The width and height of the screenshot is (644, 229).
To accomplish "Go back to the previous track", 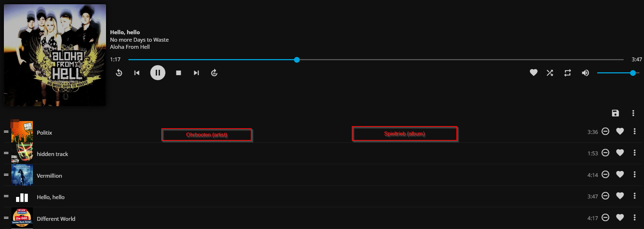I will point(137,73).
